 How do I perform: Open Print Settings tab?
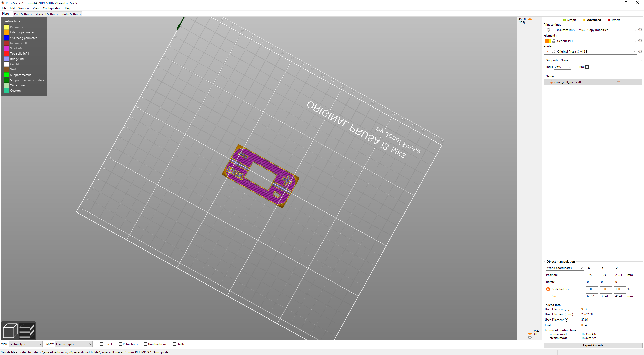(23, 14)
